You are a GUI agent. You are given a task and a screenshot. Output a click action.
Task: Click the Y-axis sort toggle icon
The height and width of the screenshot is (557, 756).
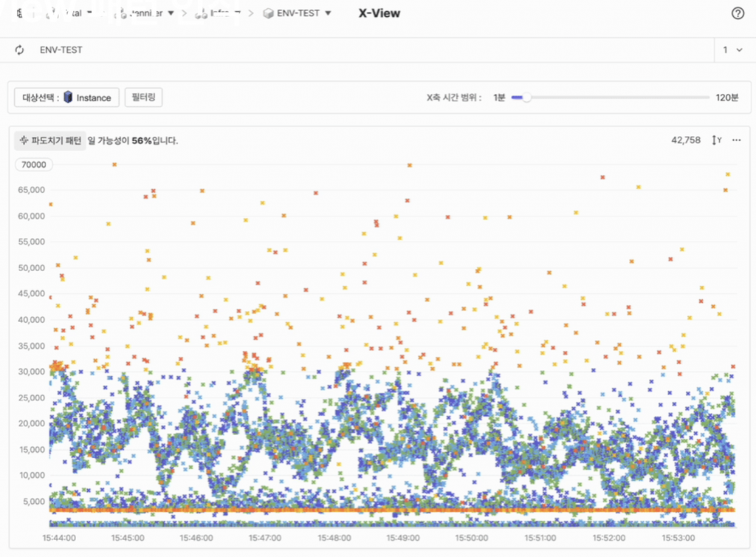click(x=715, y=140)
